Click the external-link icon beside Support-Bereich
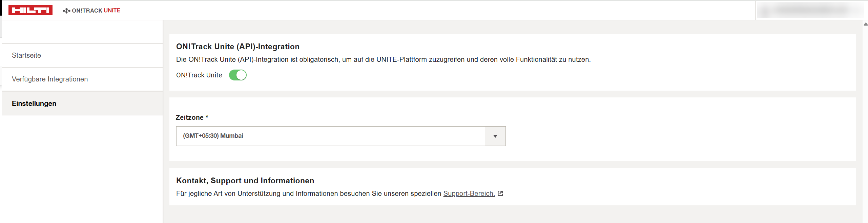 coord(500,193)
